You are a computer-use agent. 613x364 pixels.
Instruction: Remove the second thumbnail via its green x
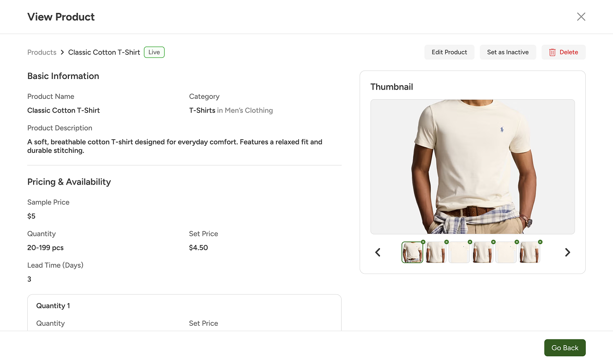pyautogui.click(x=446, y=242)
